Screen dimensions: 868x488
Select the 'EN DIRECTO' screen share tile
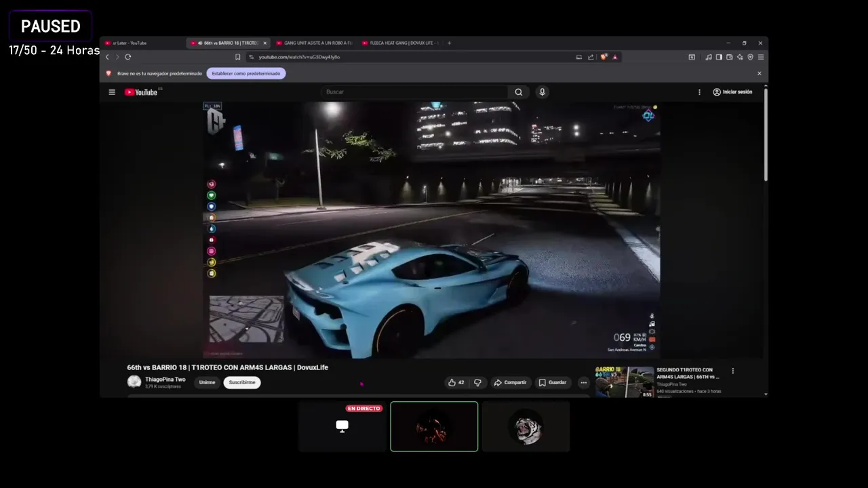[x=342, y=426]
